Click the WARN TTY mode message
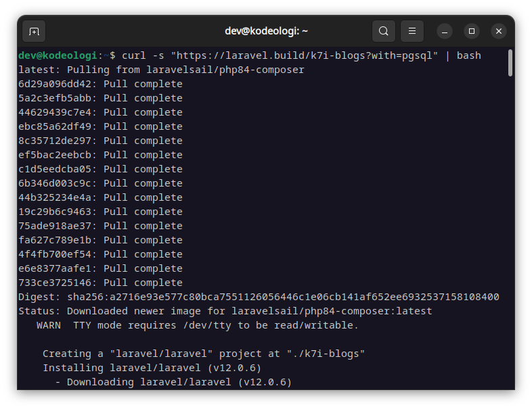Viewport: 532px width, 409px height. click(197, 325)
